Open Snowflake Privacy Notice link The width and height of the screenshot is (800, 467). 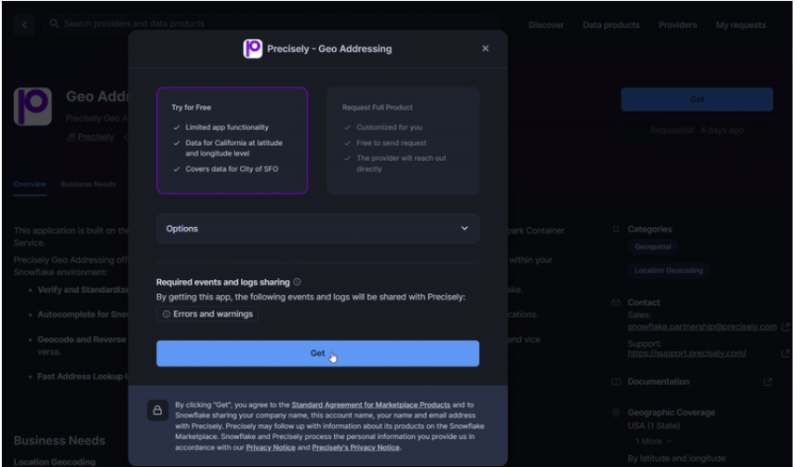(270, 448)
